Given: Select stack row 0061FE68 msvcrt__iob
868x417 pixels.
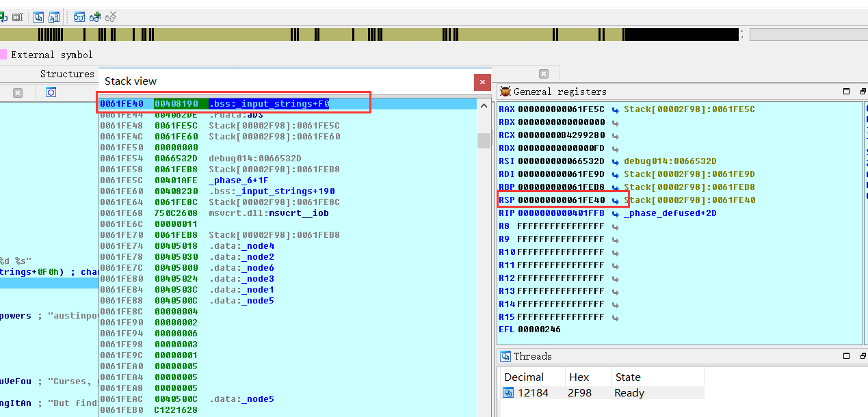Looking at the screenshot, I should pyautogui.click(x=287, y=213).
